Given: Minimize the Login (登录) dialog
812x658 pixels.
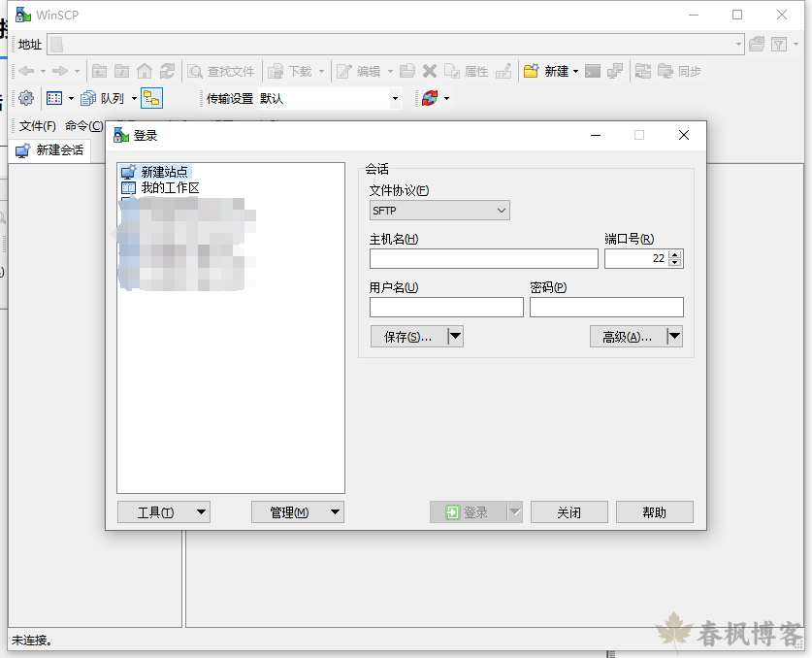Looking at the screenshot, I should (x=596, y=135).
